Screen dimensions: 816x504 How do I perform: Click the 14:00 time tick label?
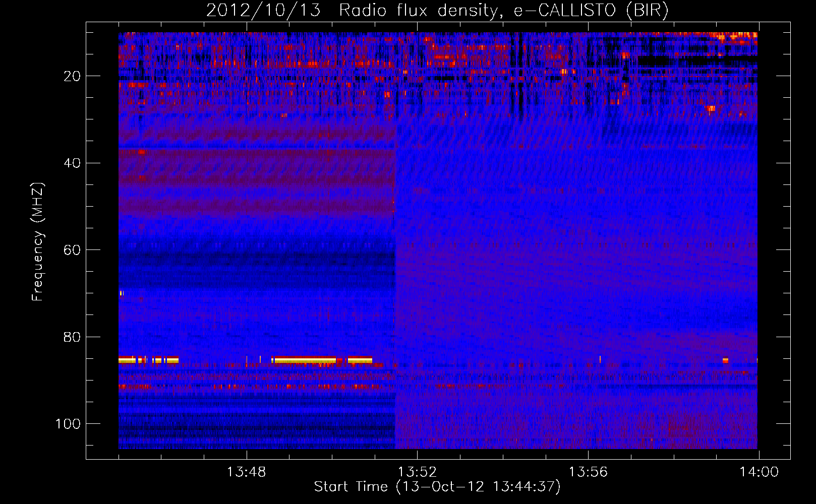click(759, 472)
